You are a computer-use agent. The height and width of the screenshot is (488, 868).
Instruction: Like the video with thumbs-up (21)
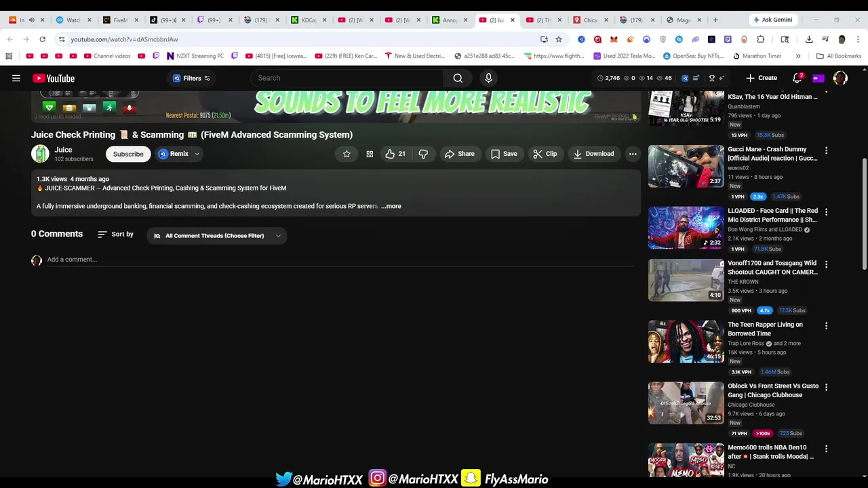point(395,154)
